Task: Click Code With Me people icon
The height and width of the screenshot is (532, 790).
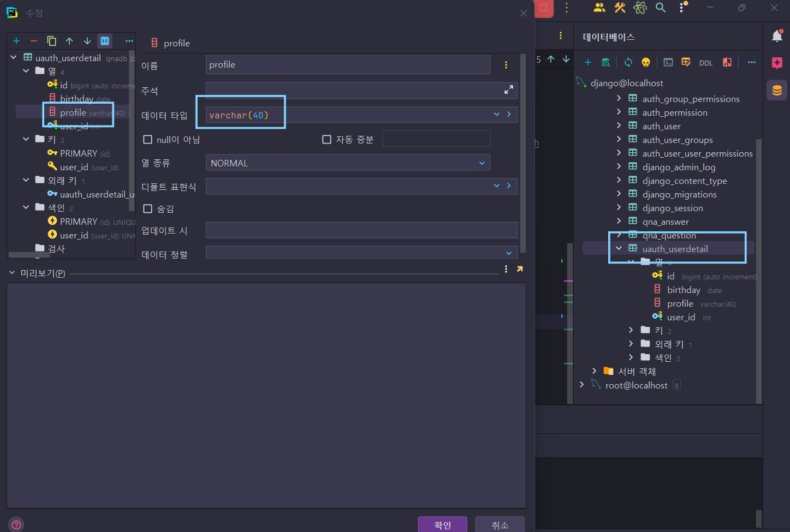Action: click(x=599, y=8)
